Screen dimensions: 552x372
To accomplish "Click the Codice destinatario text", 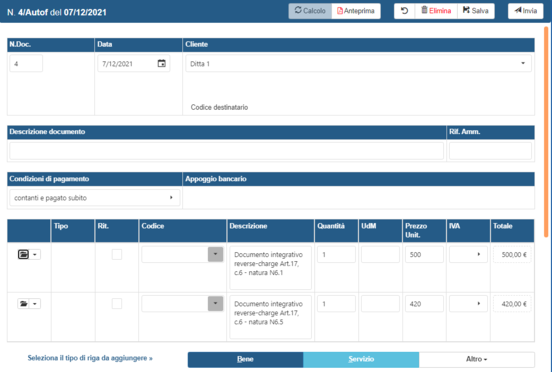I will (219, 107).
